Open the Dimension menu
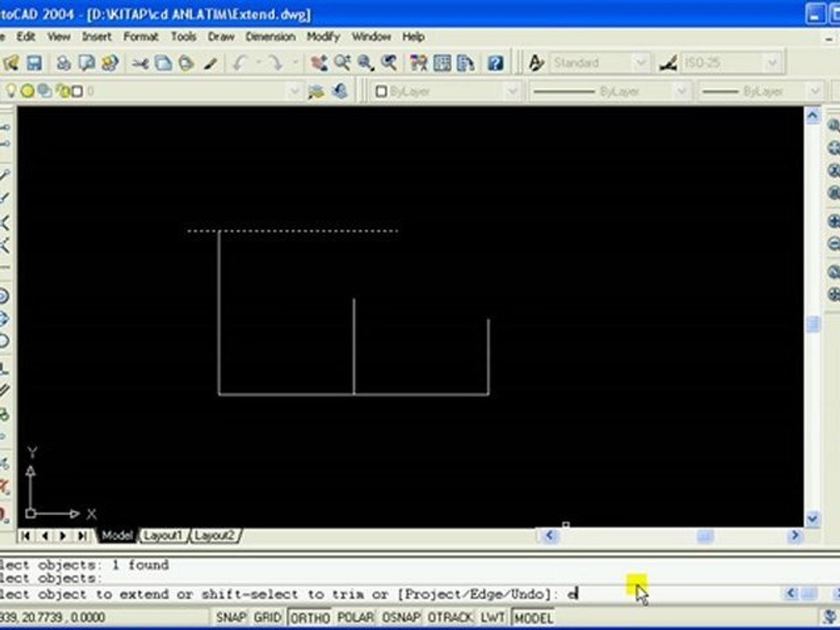Viewport: 840px width, 630px height. pos(270,36)
